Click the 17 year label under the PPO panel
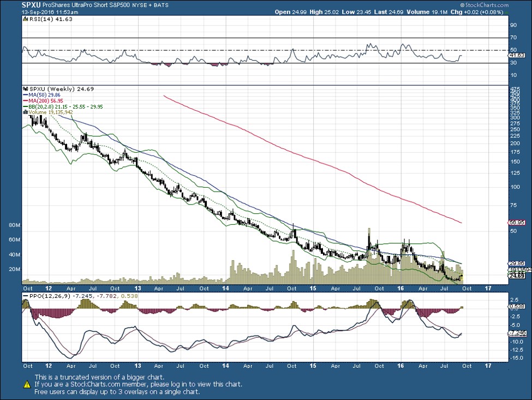The width and height of the screenshot is (532, 400). (x=488, y=366)
